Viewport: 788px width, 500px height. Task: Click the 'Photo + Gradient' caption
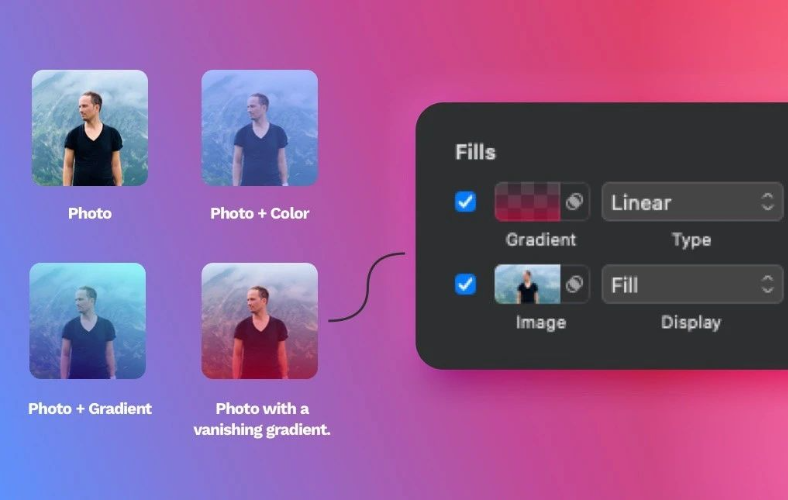tap(90, 409)
